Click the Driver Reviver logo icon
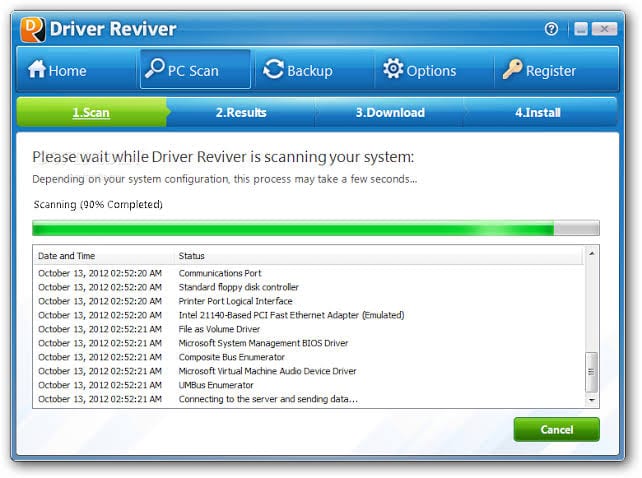The height and width of the screenshot is (478, 642). point(32,29)
